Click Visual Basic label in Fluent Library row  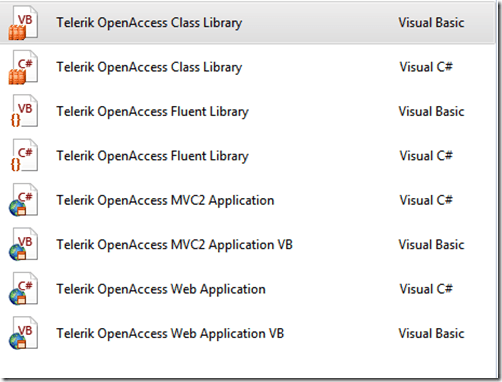point(431,111)
